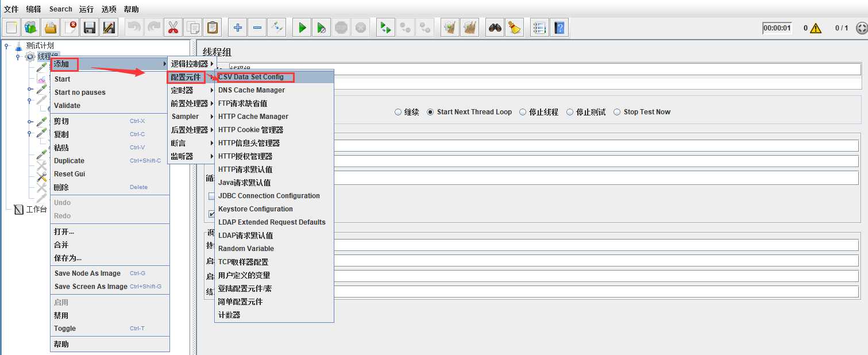Choose JDBC Connection Configuration

[x=274, y=196]
